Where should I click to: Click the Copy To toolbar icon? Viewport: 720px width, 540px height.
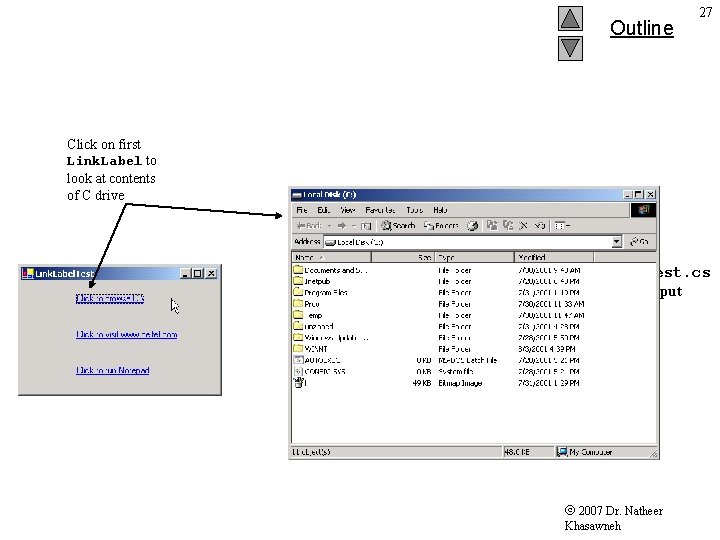pos(508,225)
